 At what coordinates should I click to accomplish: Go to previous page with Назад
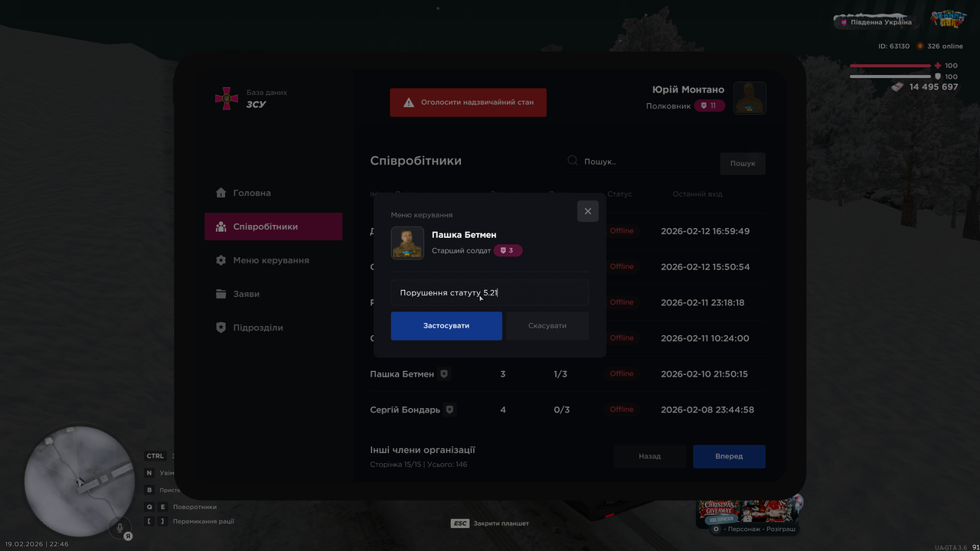[650, 456]
